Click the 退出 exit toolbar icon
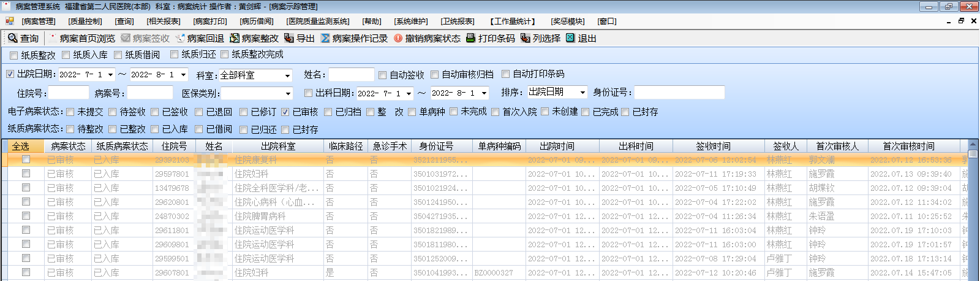 click(x=570, y=38)
